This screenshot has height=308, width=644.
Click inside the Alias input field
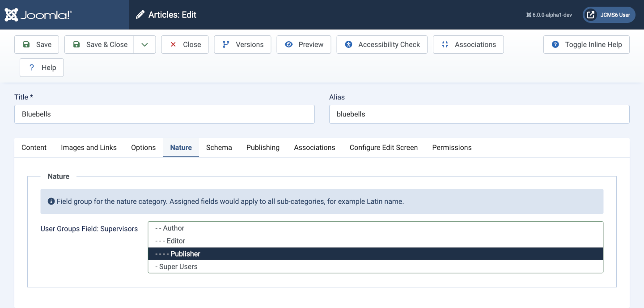(479, 114)
